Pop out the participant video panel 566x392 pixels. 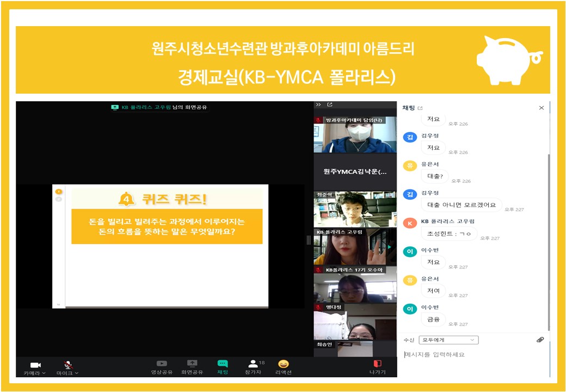(330, 105)
